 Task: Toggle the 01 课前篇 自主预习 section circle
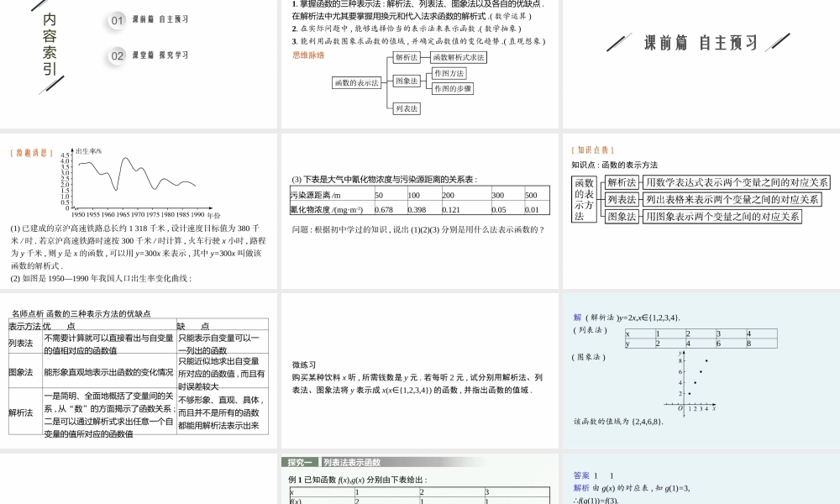click(x=116, y=21)
